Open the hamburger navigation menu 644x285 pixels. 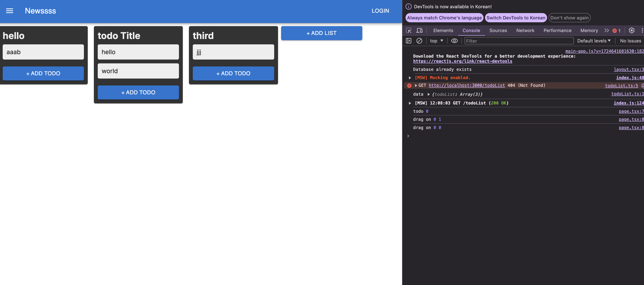coord(9,11)
